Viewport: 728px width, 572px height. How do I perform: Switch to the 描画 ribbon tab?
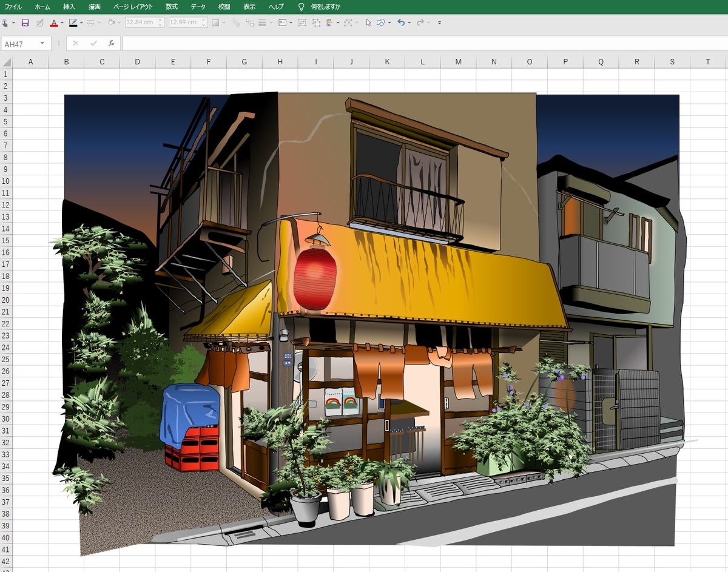[x=95, y=7]
